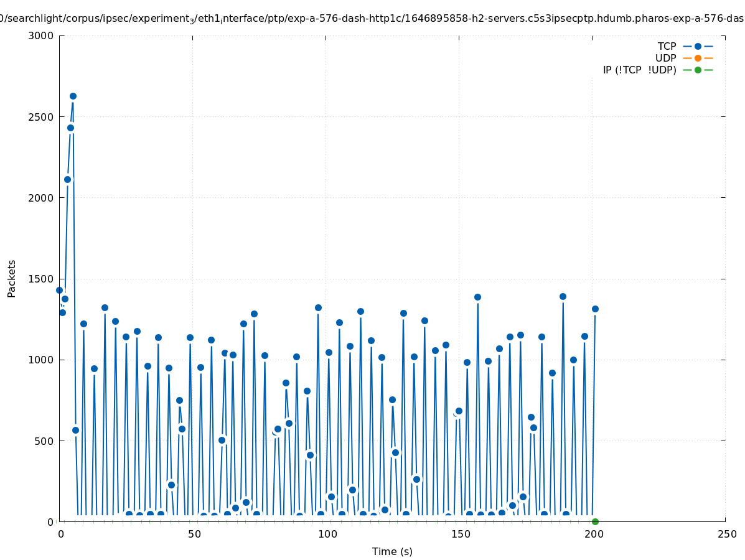Click the 100 x-axis tick label

[x=327, y=534]
